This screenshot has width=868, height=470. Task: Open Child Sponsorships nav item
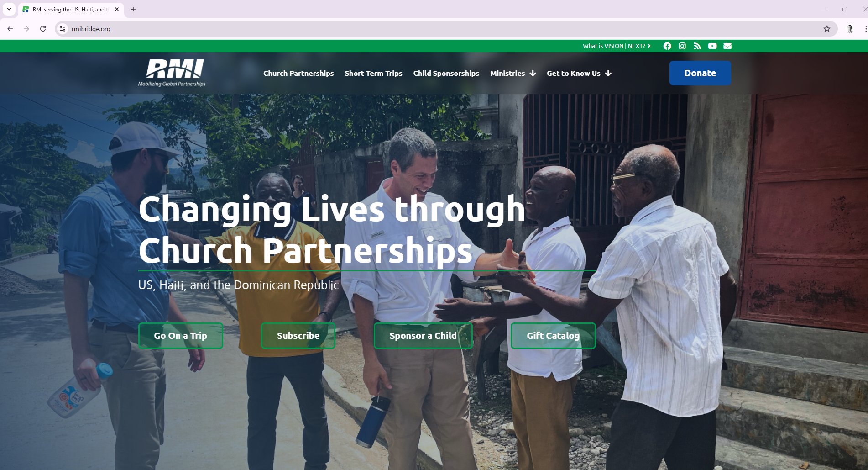(446, 73)
